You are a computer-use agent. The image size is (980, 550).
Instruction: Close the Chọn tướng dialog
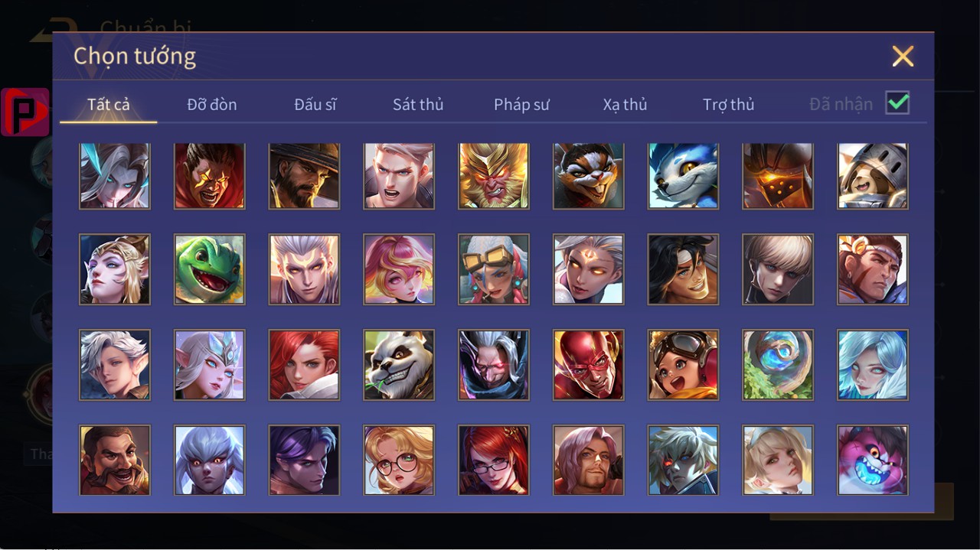click(x=903, y=56)
